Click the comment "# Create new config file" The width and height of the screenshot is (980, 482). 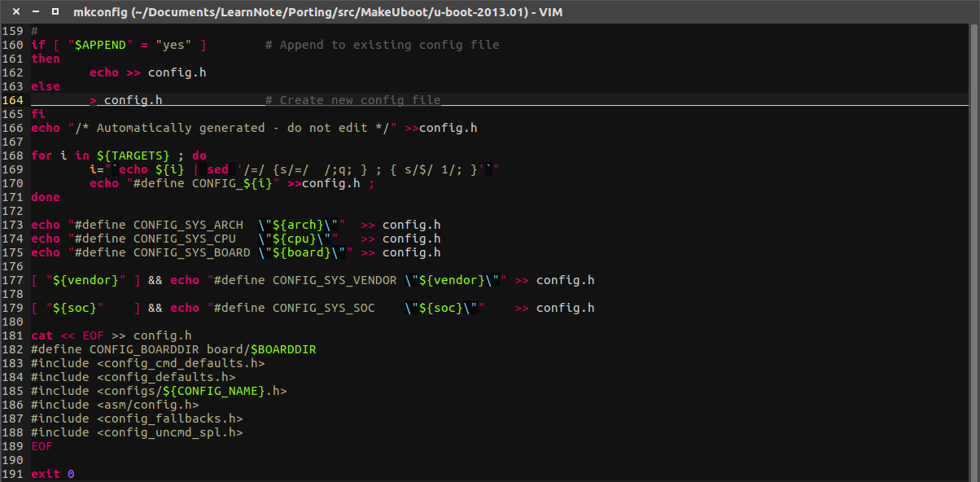[x=352, y=100]
